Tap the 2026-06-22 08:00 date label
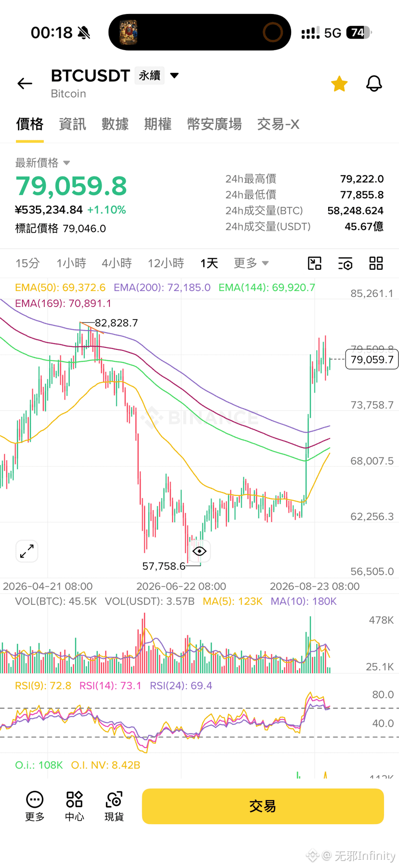Image resolution: width=399 pixels, height=868 pixels. [x=181, y=587]
